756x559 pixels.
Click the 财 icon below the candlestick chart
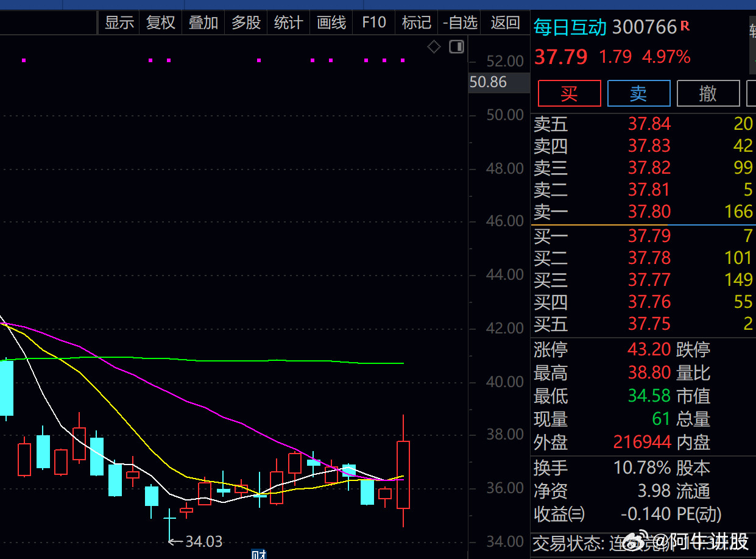pyautogui.click(x=258, y=554)
